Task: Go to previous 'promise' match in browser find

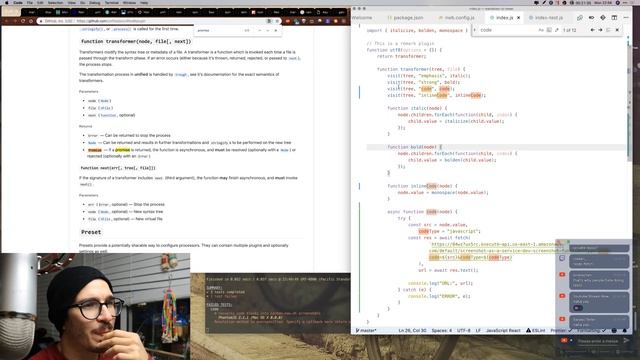Action: click(260, 31)
